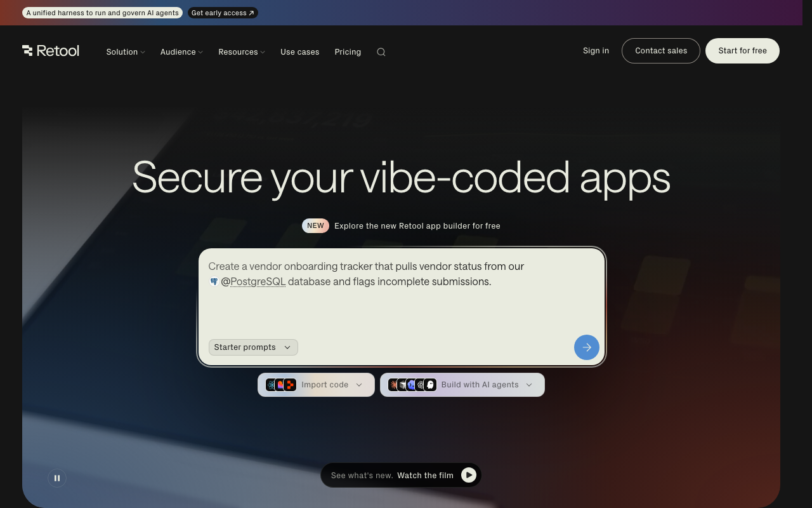Image resolution: width=812 pixels, height=508 pixels.
Task: Open the search magnifier icon
Action: pyautogui.click(x=381, y=52)
